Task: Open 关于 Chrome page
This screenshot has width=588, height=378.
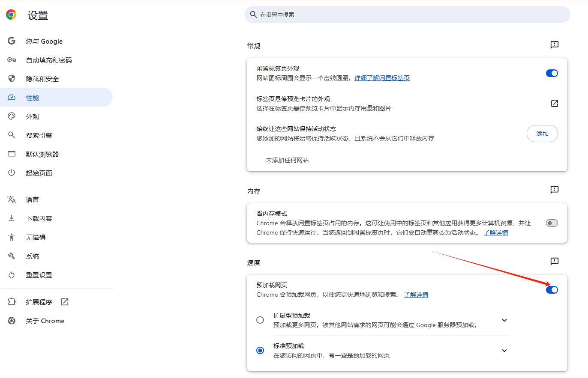Action: 57,321
